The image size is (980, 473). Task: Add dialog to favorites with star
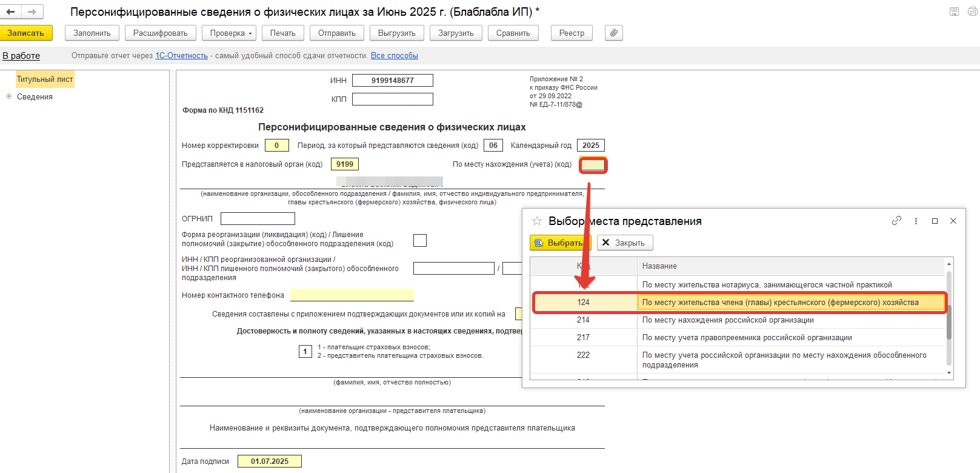536,221
